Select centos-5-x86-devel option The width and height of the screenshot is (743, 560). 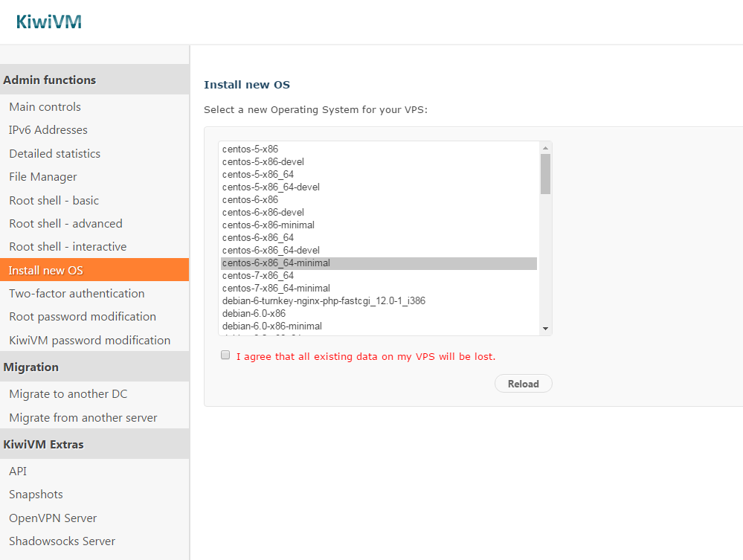[x=379, y=162]
